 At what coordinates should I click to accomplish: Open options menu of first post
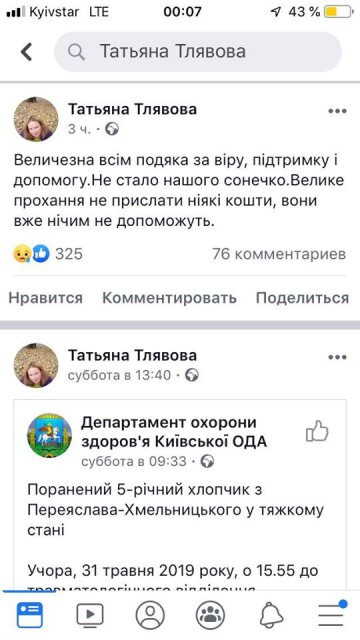click(x=338, y=111)
